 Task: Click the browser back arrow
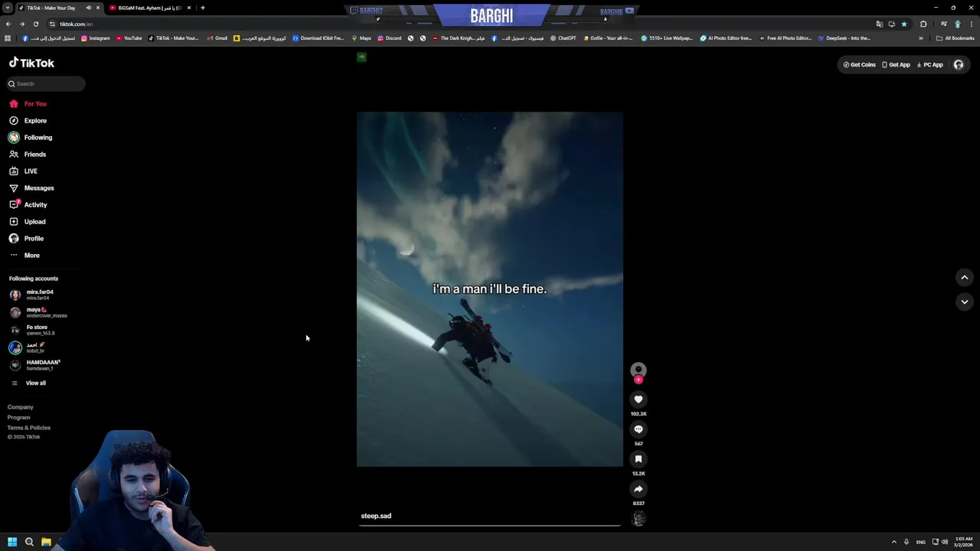point(8,24)
